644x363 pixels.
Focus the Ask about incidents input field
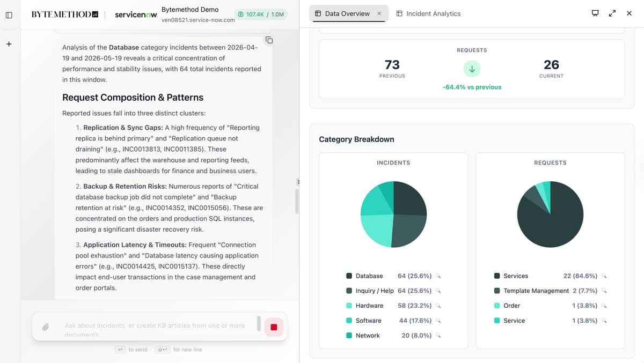[x=156, y=327]
